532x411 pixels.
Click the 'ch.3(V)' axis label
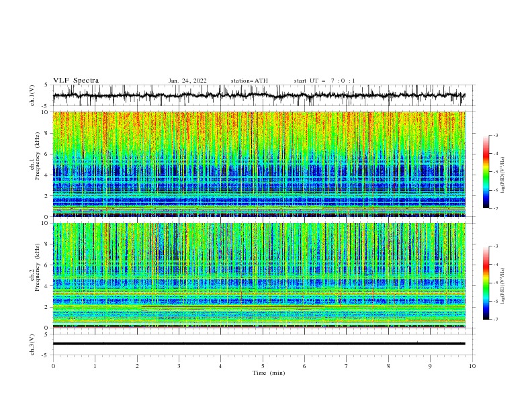pos(32,345)
